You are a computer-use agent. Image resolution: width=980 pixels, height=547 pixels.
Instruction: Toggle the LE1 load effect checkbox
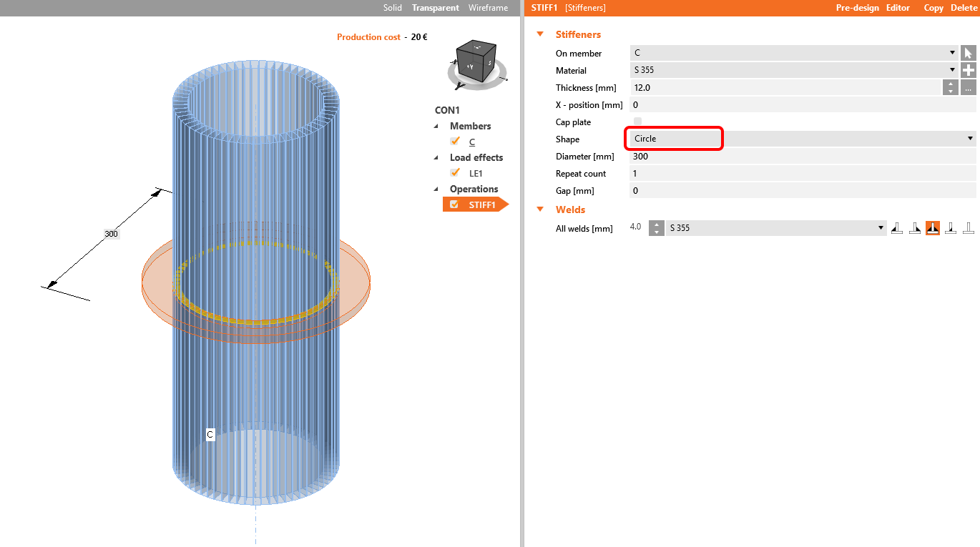click(x=455, y=173)
